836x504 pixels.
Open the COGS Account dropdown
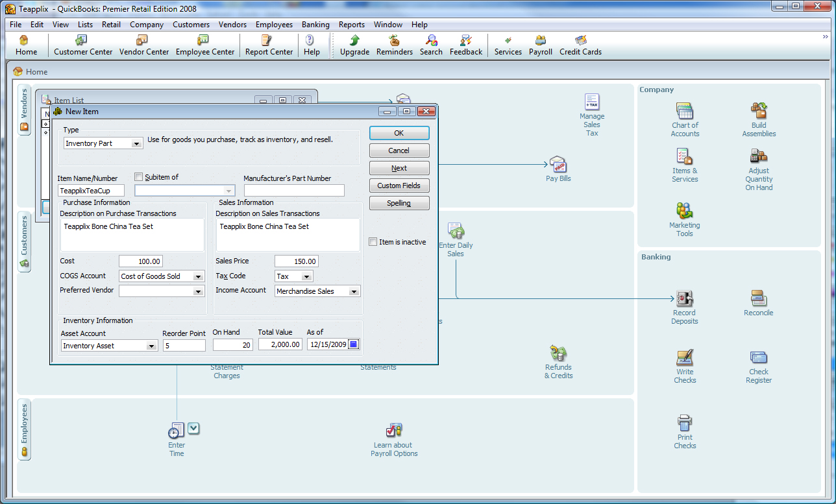tap(199, 276)
